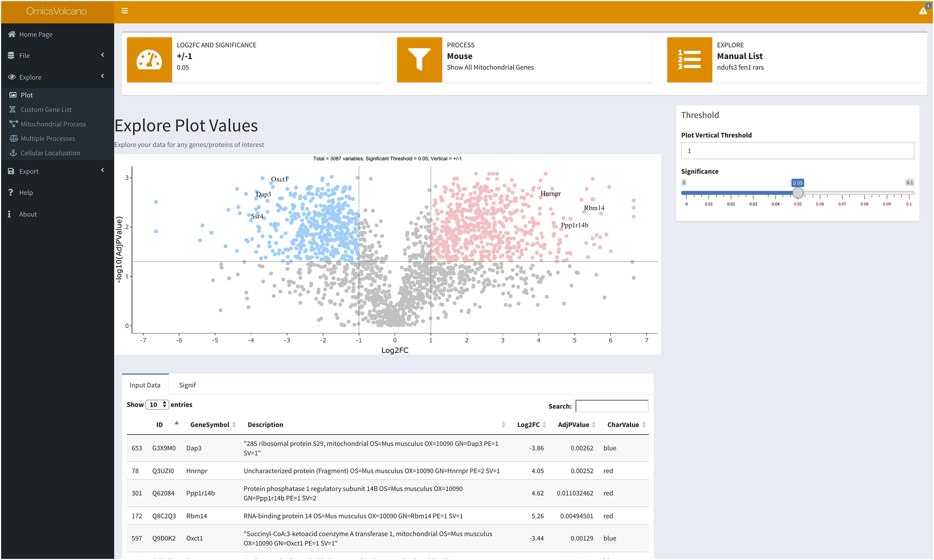934x560 pixels.
Task: Open Mitochondrial Process page
Action: pyautogui.click(x=53, y=124)
